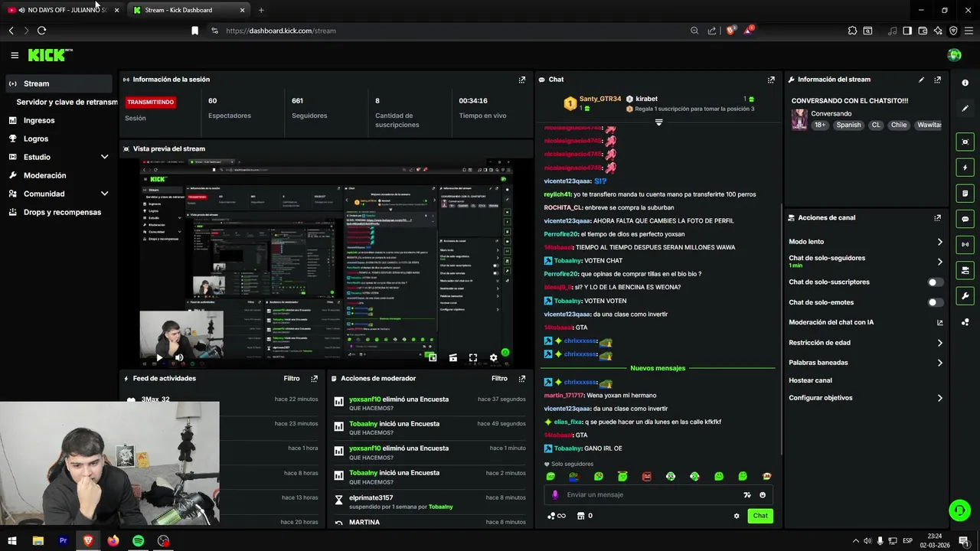The width and height of the screenshot is (980, 551).
Task: Click the document icon in right toolbar
Action: (x=965, y=194)
